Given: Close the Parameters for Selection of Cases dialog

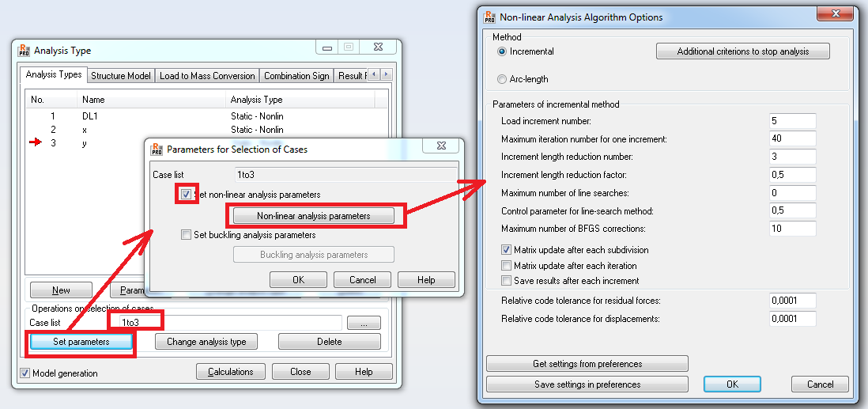Looking at the screenshot, I should click(x=440, y=146).
